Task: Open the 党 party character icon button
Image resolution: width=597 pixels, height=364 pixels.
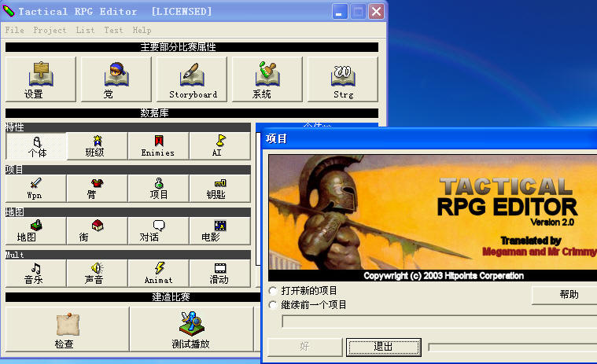Action: pos(116,79)
